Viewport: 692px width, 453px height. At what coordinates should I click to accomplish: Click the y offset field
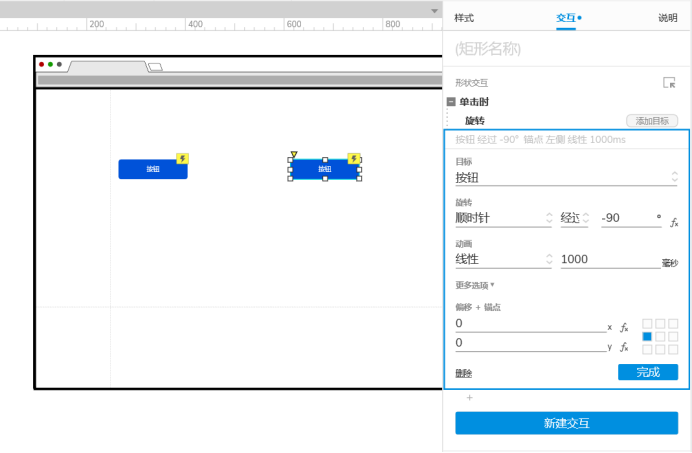click(531, 343)
